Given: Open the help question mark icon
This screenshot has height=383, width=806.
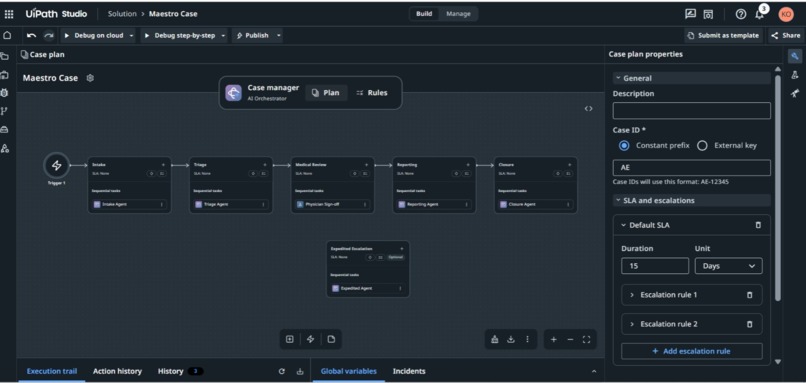Looking at the screenshot, I should [741, 14].
